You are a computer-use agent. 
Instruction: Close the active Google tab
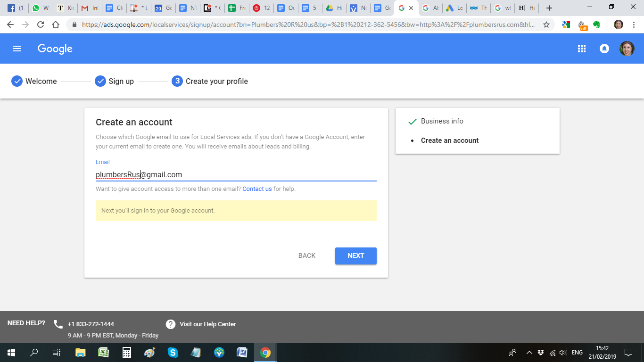click(x=411, y=8)
